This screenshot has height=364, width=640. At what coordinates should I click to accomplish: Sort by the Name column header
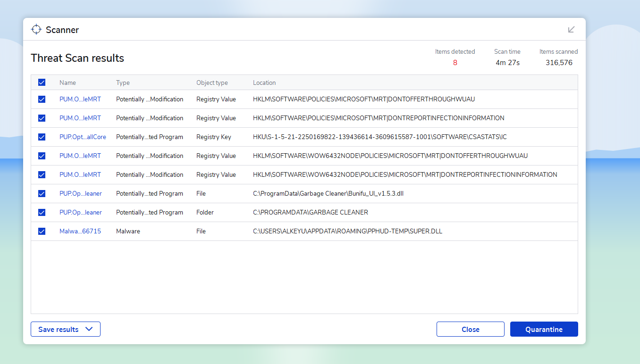tap(67, 83)
